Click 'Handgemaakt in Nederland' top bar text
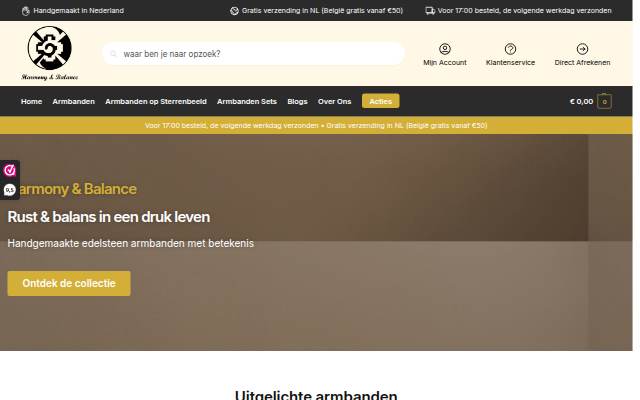 (78, 11)
